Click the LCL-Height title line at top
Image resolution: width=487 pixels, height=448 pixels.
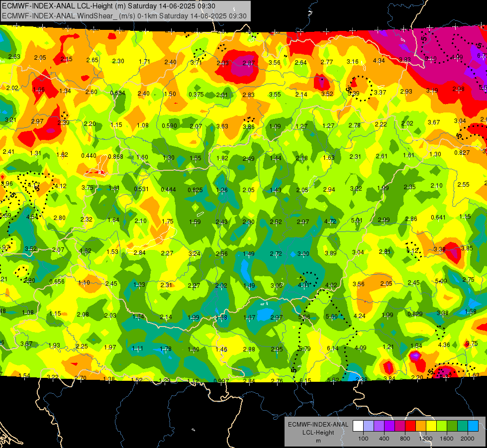[109, 6]
